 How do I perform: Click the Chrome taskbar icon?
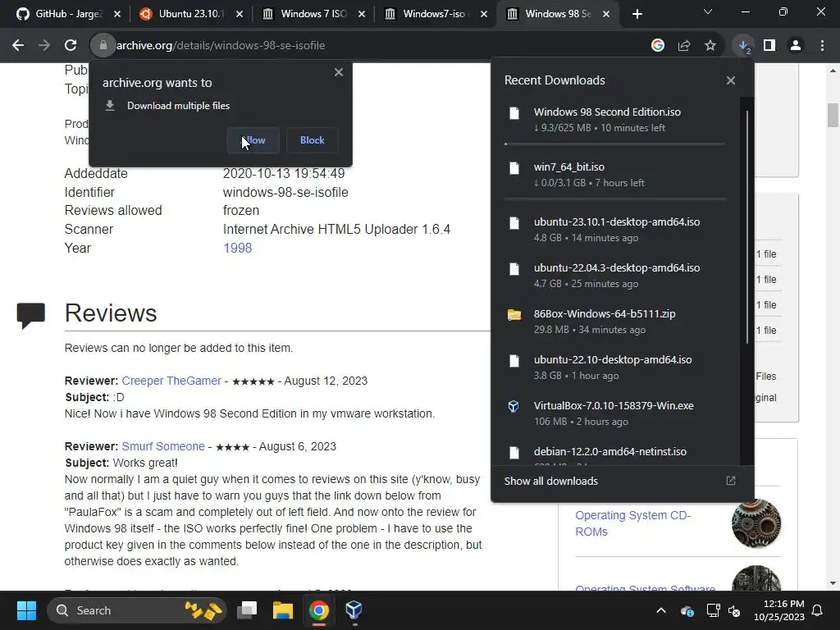[x=319, y=610]
